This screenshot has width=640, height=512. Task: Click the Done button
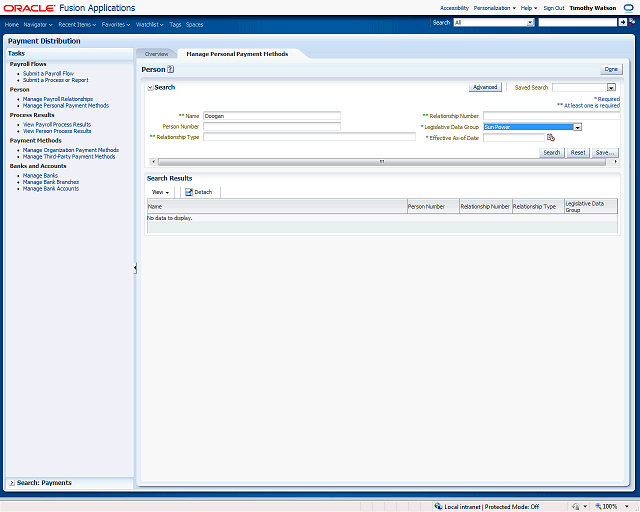pyautogui.click(x=610, y=69)
